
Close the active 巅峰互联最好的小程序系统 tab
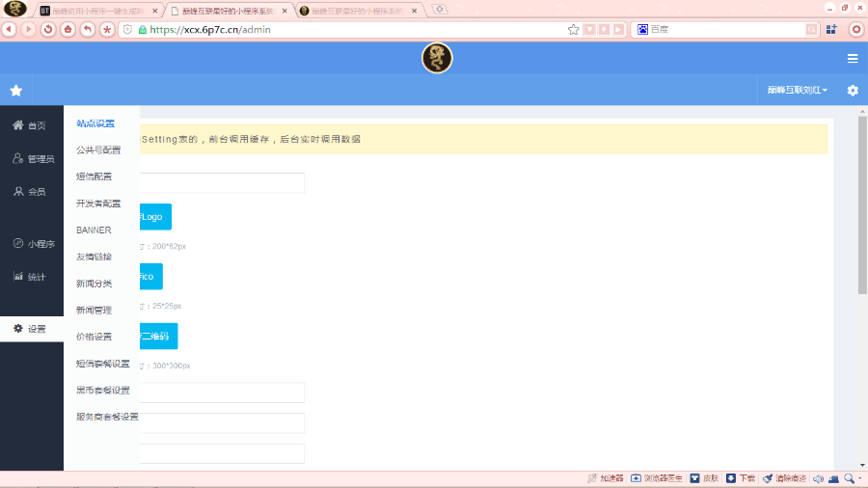pyautogui.click(x=285, y=11)
